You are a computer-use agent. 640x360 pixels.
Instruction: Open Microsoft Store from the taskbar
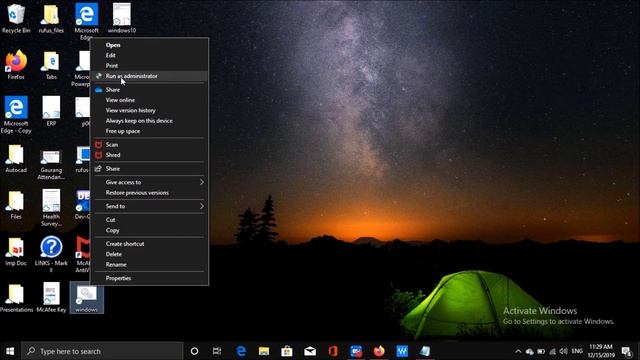click(x=287, y=351)
